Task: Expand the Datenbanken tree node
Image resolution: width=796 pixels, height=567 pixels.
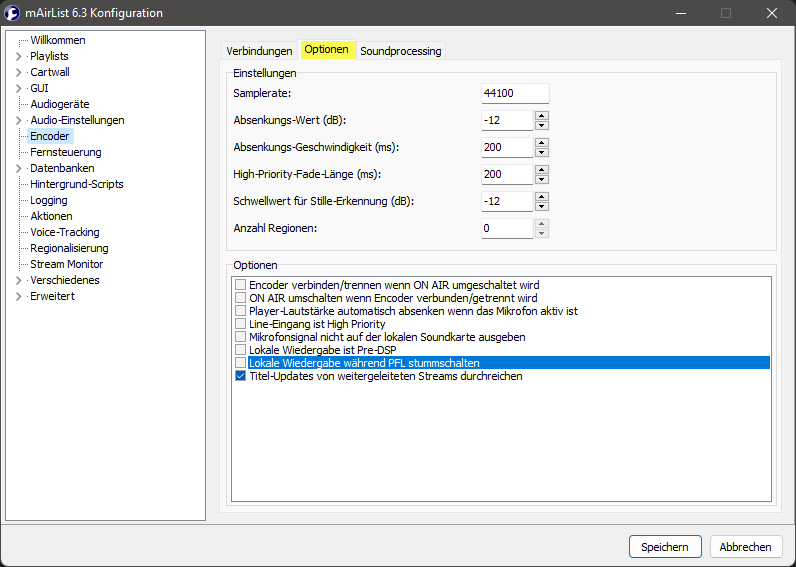Action: click(18, 168)
